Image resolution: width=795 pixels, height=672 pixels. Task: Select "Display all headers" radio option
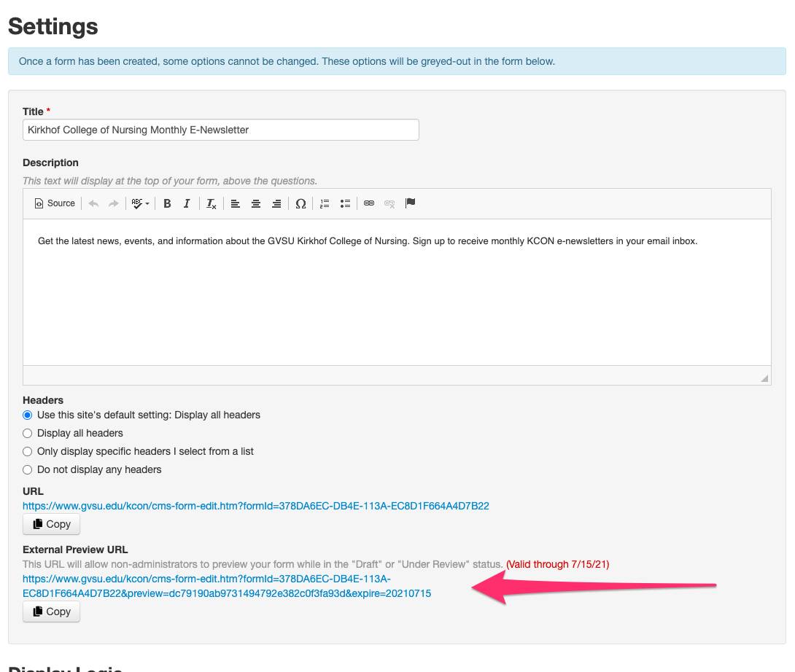[x=28, y=433]
